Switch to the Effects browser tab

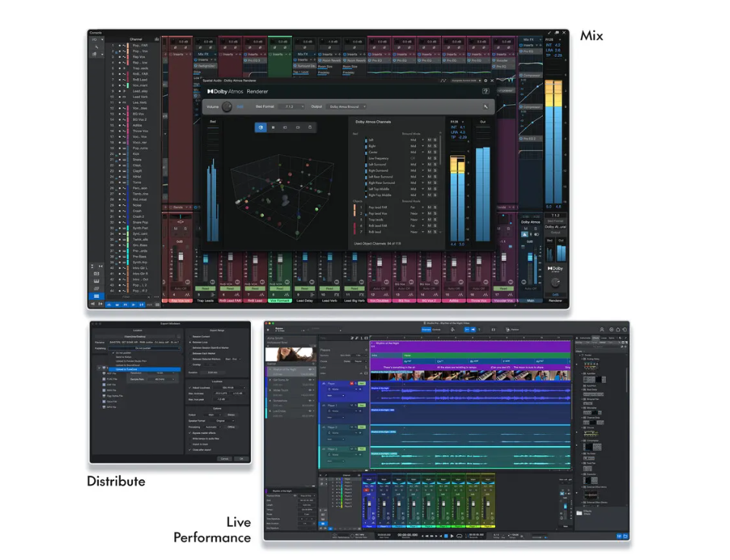pos(596,338)
